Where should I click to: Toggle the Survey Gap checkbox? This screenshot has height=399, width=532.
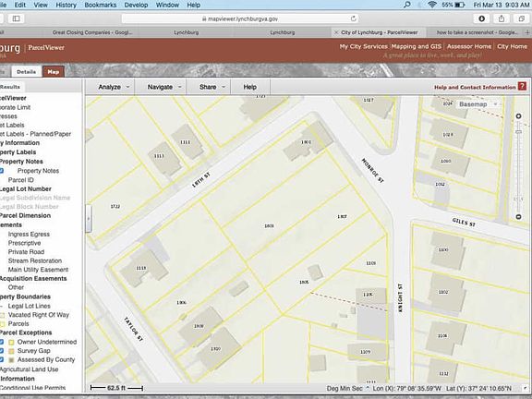(1, 350)
